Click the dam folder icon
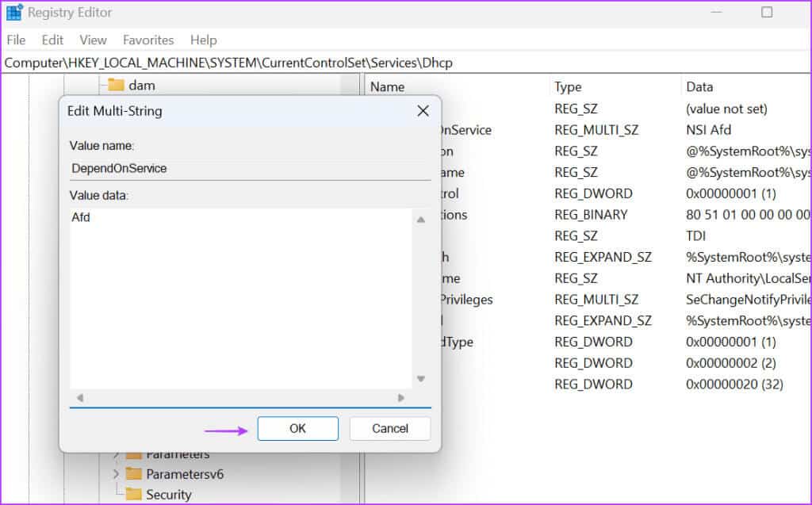812x505 pixels. [116, 85]
